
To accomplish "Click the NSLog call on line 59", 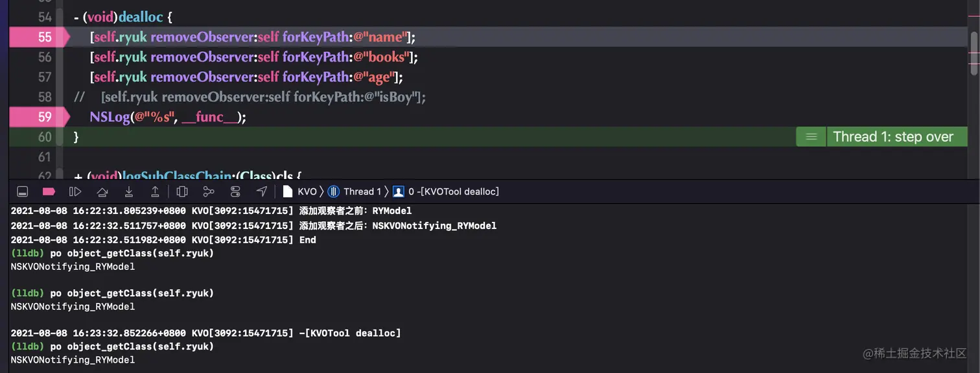I will pyautogui.click(x=110, y=117).
